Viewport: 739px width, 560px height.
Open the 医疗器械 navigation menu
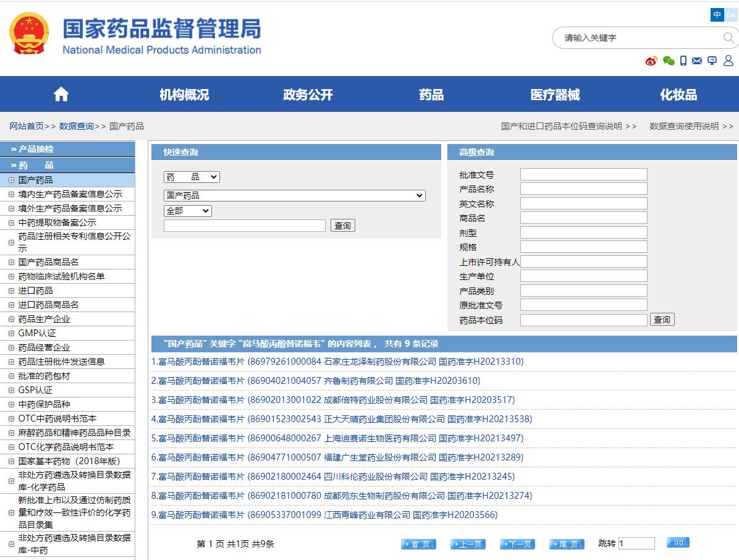[x=554, y=94]
